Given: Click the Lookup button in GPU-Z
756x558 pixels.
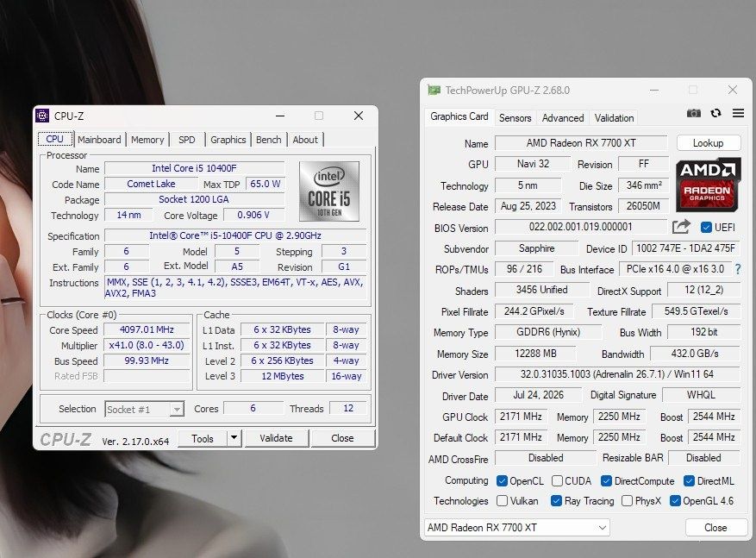Looking at the screenshot, I should 709,143.
